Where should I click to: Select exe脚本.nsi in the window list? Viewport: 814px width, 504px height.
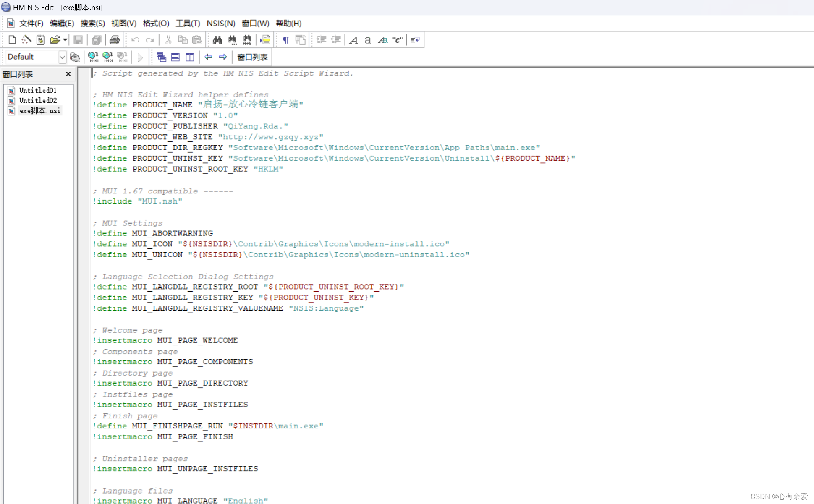(x=39, y=111)
